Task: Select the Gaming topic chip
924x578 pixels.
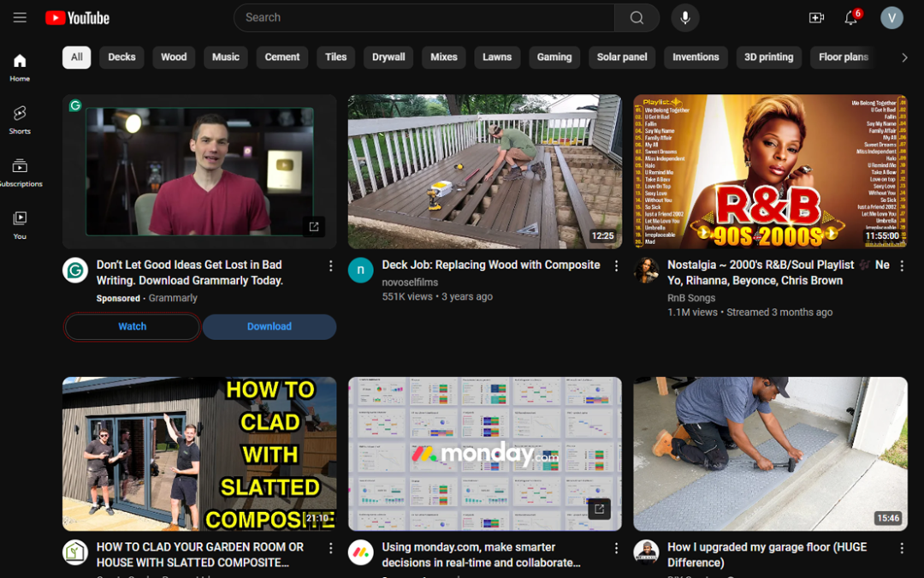Action: coord(554,57)
